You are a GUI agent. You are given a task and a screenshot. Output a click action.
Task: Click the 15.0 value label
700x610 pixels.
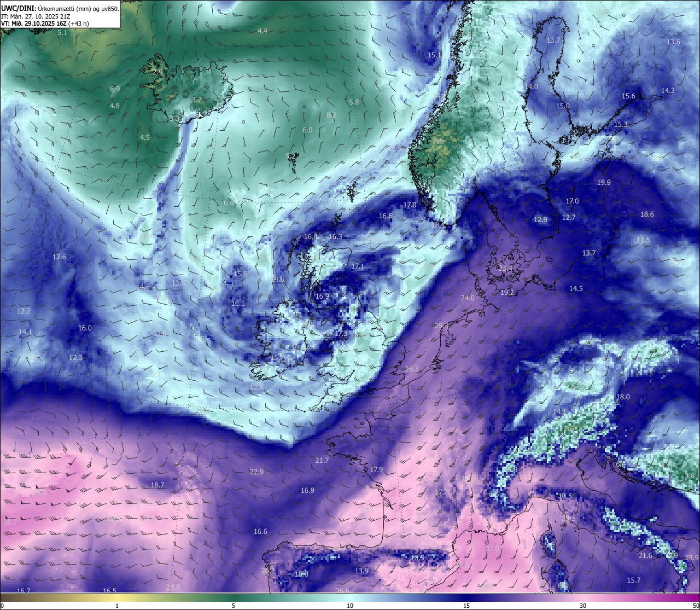563,106
